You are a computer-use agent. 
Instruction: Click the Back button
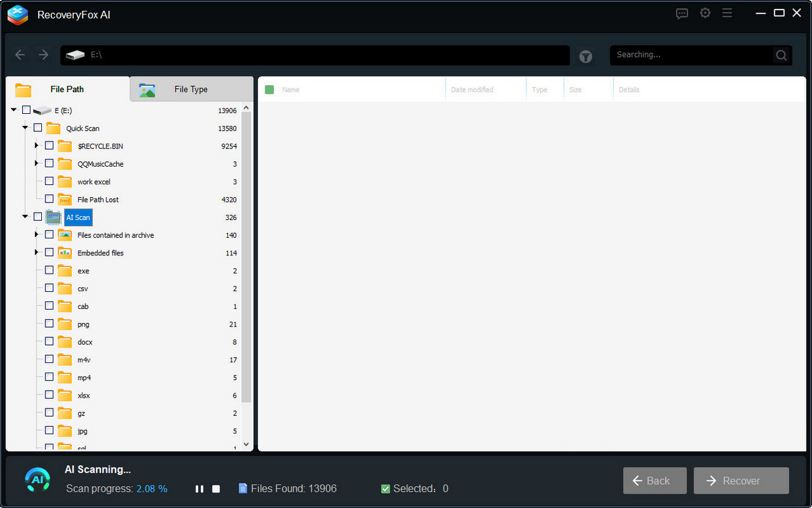pyautogui.click(x=654, y=480)
